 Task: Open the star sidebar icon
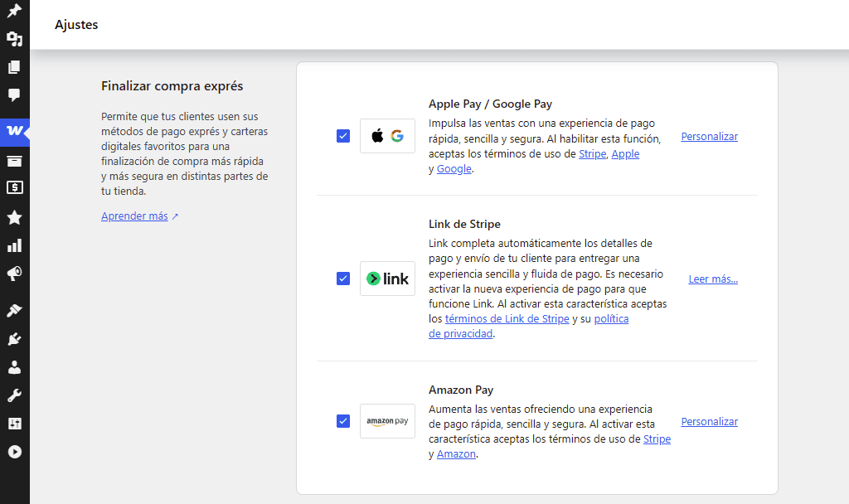pos(15,218)
